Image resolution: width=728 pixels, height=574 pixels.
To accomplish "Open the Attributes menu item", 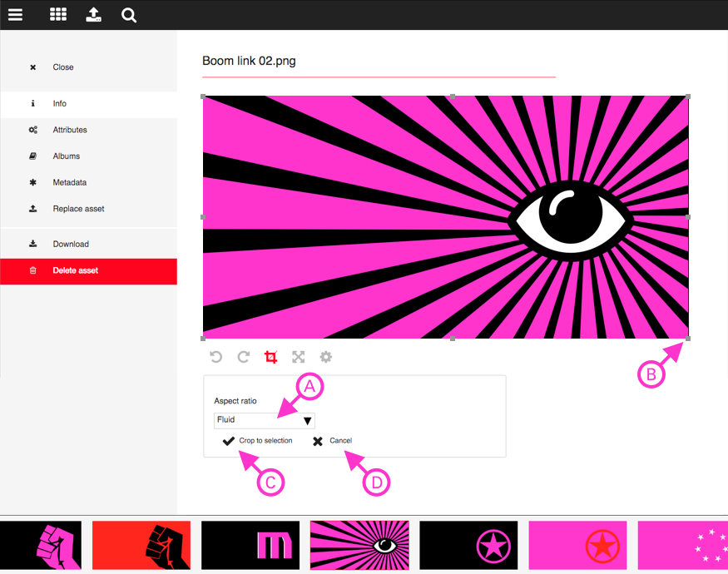I will [x=89, y=130].
